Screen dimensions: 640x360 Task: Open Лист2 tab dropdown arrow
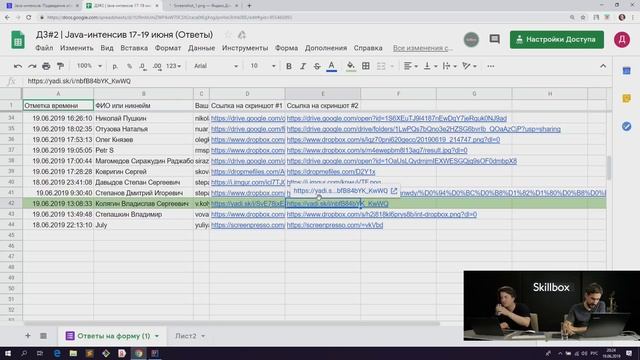point(203,336)
